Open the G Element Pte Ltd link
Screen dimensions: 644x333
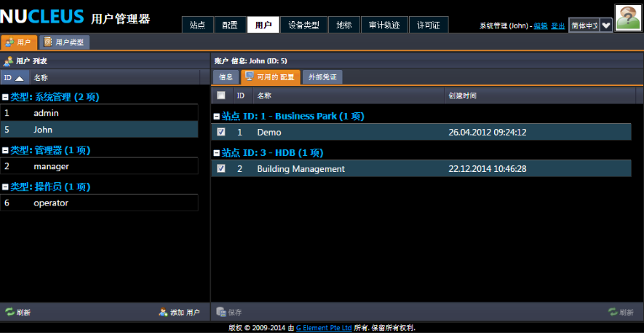[x=324, y=328]
